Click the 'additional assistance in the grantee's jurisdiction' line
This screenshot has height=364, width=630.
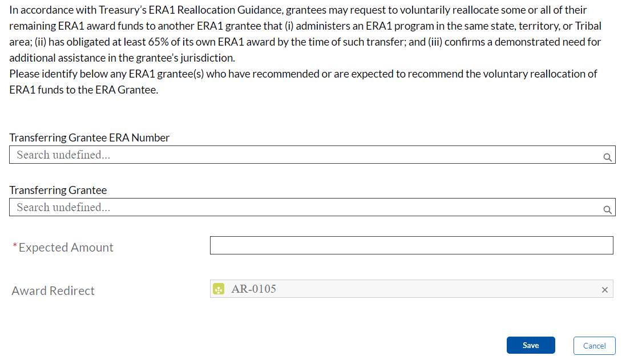pyautogui.click(x=122, y=58)
